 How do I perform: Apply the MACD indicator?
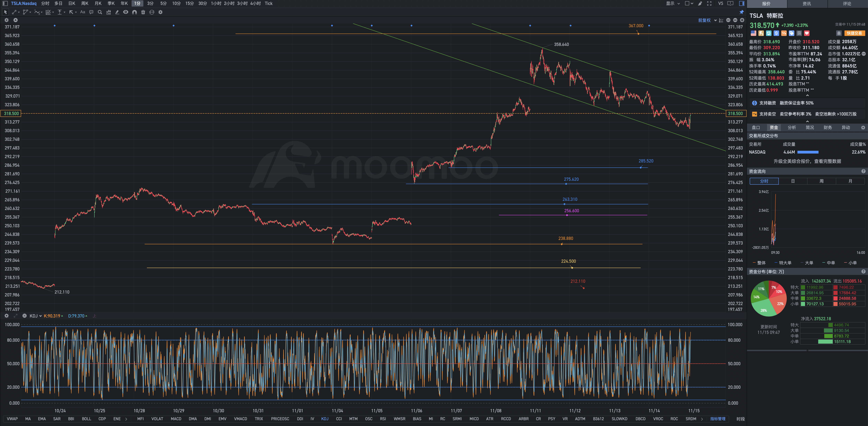pos(176,419)
